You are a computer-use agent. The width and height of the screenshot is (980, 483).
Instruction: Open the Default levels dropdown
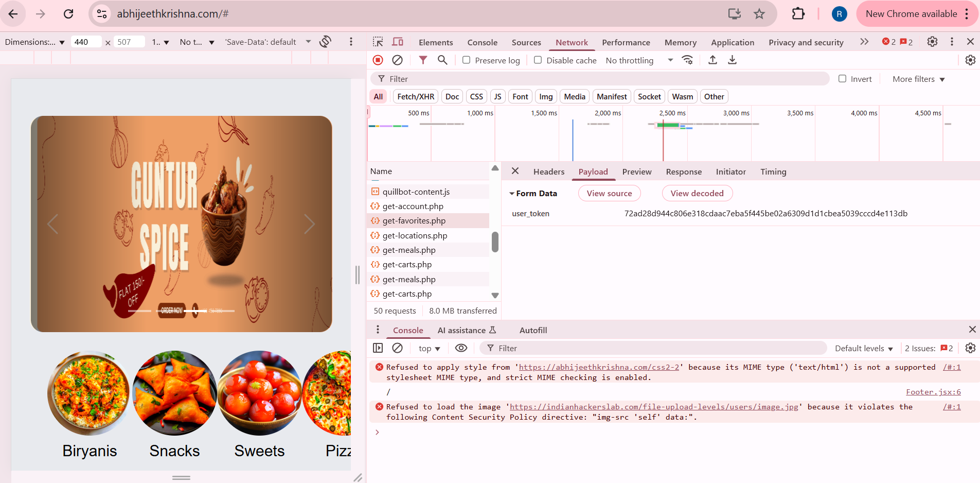(x=864, y=348)
